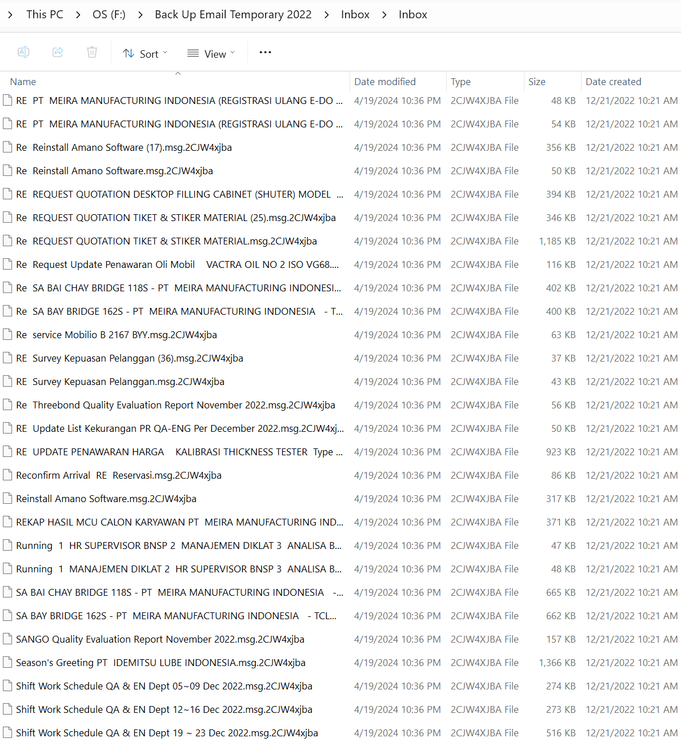Click the 86 KB size cell

click(x=563, y=475)
